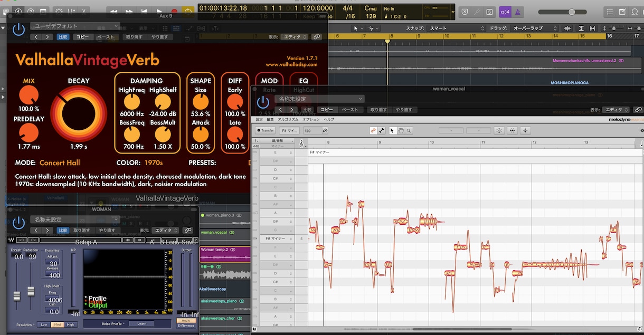The height and width of the screenshot is (335, 644).
Task: Click Melodyne Transfer button
Action: click(266, 130)
